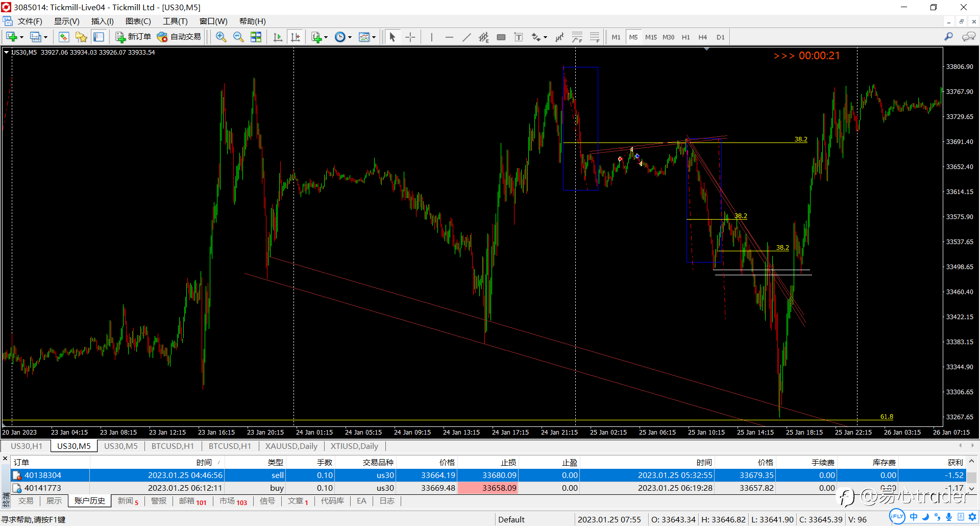
Task: Select the Crosshair tool
Action: pyautogui.click(x=410, y=37)
